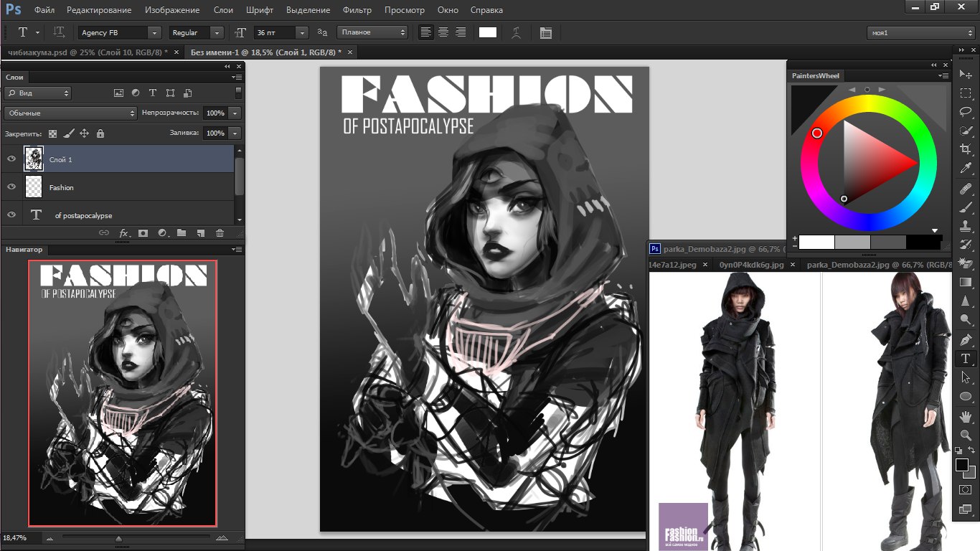Select the Lasso tool
The image size is (980, 551).
966,111
